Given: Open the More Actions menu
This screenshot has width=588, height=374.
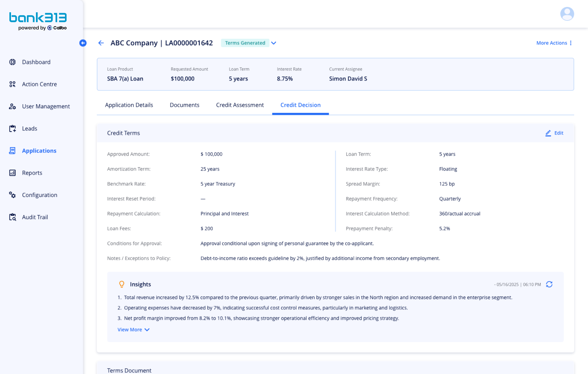Looking at the screenshot, I should (x=554, y=43).
